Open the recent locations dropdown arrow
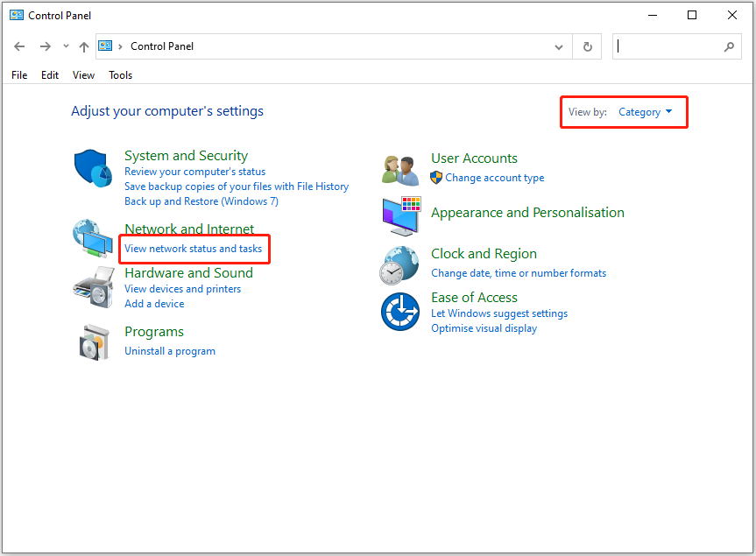This screenshot has height=556, width=756. tap(66, 46)
